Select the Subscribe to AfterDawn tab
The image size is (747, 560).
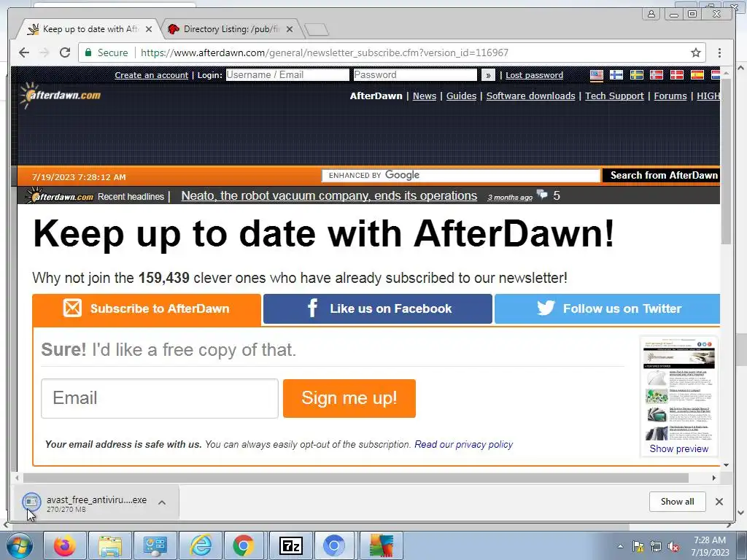[147, 308]
